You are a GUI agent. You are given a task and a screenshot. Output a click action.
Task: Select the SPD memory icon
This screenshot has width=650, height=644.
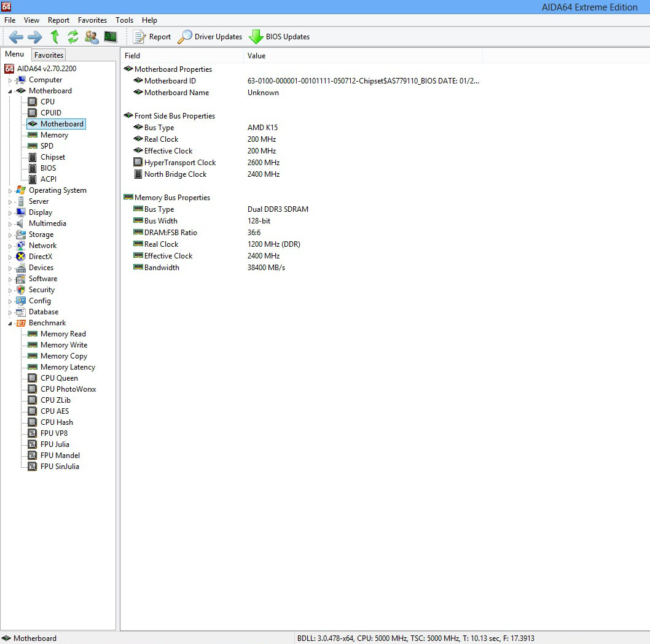click(x=33, y=145)
